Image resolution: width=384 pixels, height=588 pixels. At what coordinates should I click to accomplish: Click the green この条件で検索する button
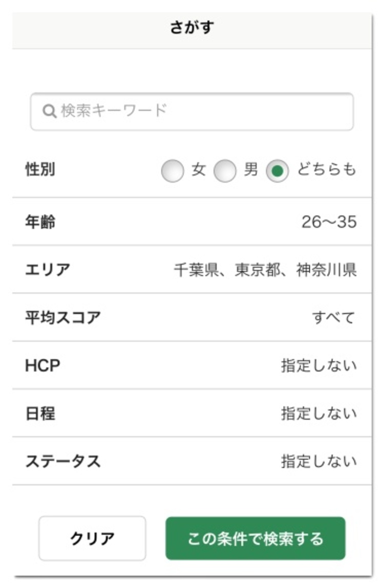pos(255,538)
